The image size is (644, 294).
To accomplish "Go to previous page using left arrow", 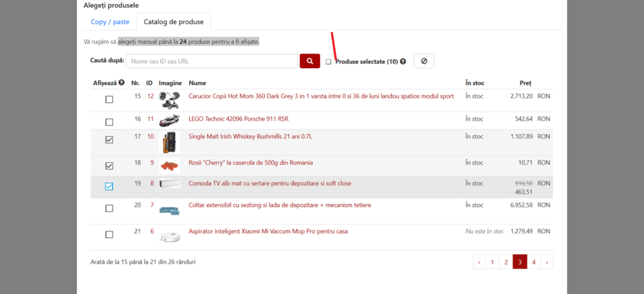I will [x=479, y=262].
